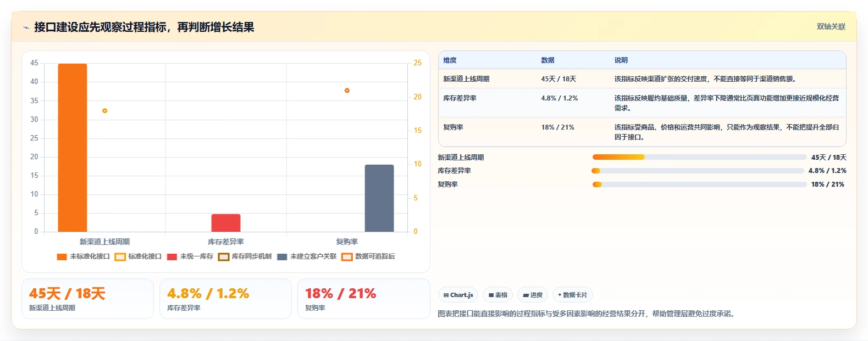868x341 pixels.
Task: Click the footer note starting 图表把接口能直接影响
Action: click(587, 314)
